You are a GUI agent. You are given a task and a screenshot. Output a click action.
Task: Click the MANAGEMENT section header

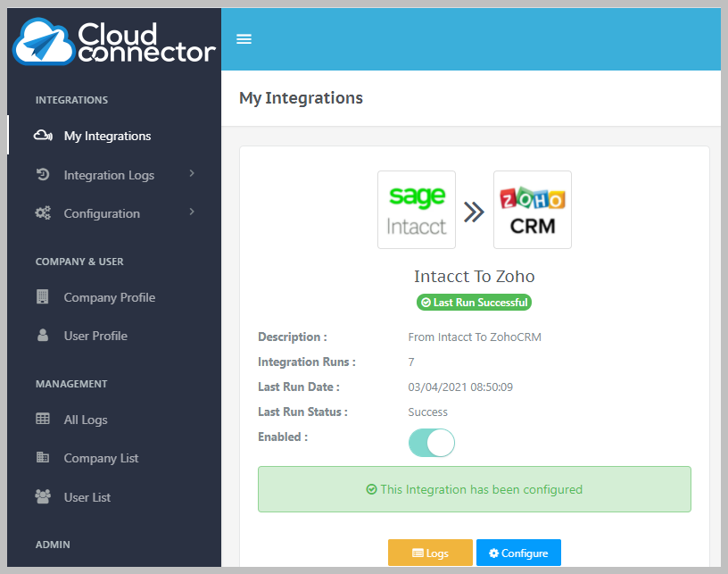point(71,384)
